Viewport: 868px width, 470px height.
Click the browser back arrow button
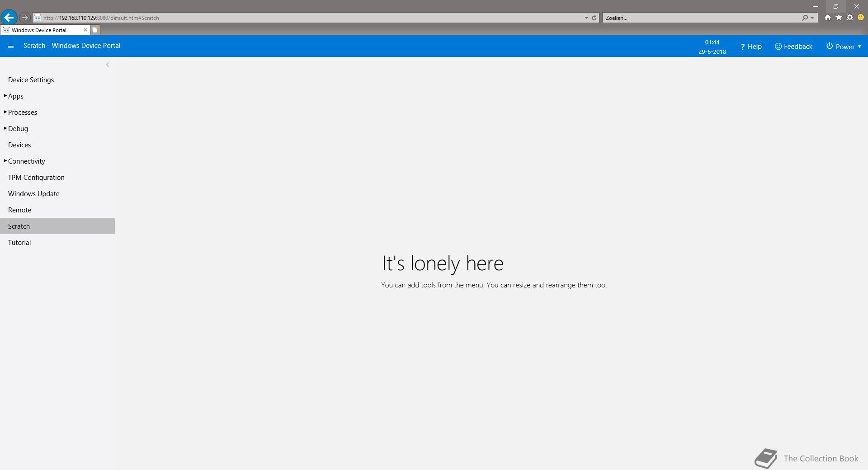coord(9,18)
